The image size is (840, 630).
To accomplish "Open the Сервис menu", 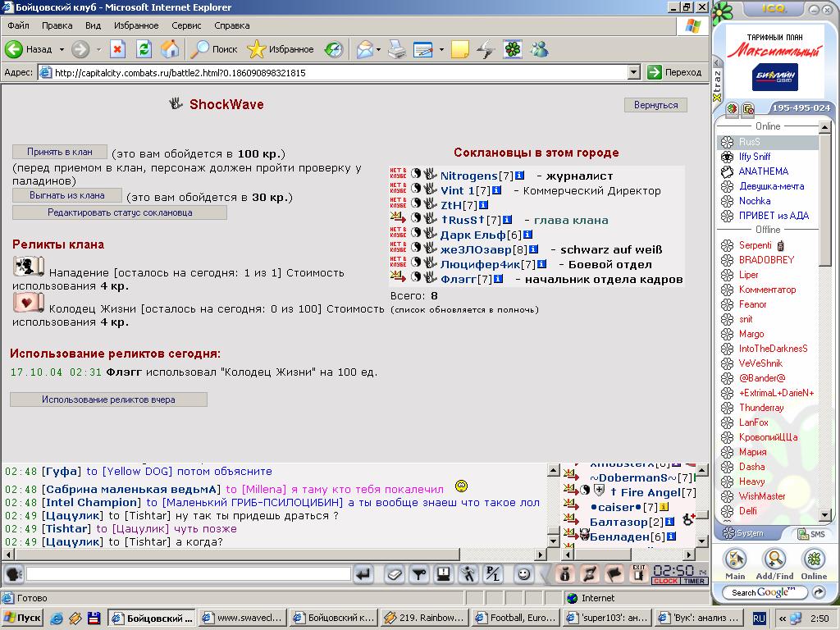I will [186, 25].
